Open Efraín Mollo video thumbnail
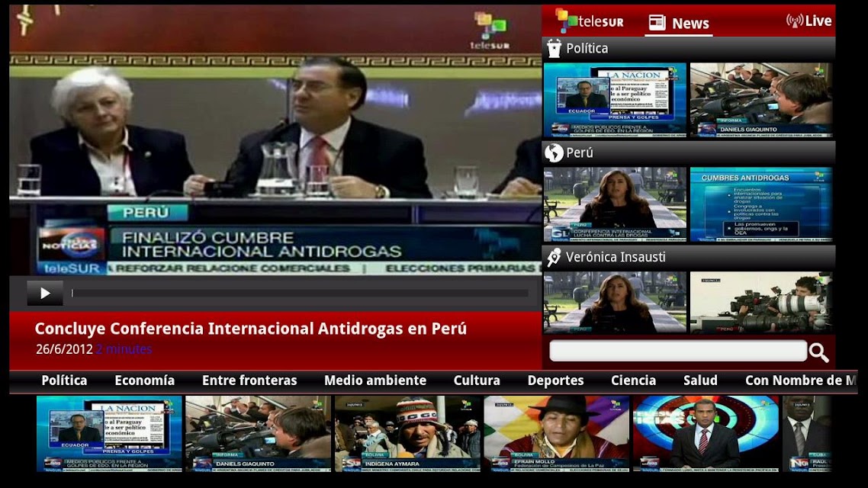 pyautogui.click(x=556, y=434)
